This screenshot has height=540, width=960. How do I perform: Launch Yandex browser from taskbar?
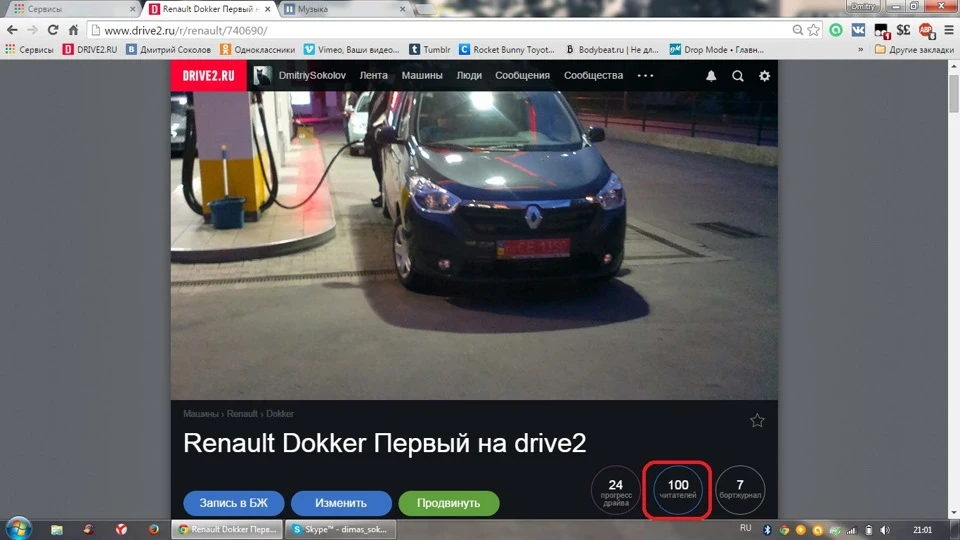pos(121,530)
